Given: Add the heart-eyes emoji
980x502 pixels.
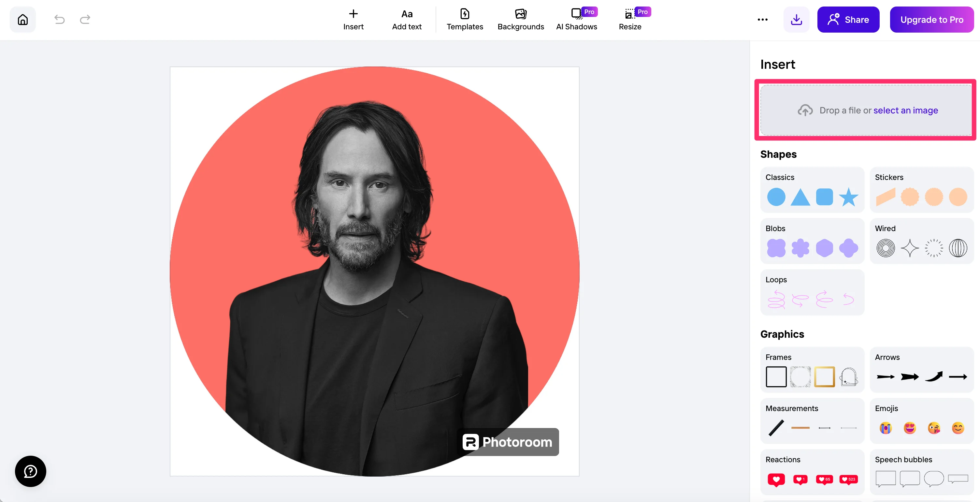Looking at the screenshot, I should click(x=910, y=428).
